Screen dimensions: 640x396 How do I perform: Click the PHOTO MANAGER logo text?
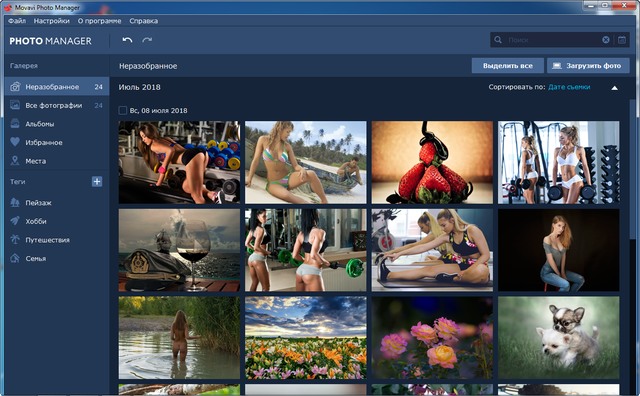pos(51,41)
